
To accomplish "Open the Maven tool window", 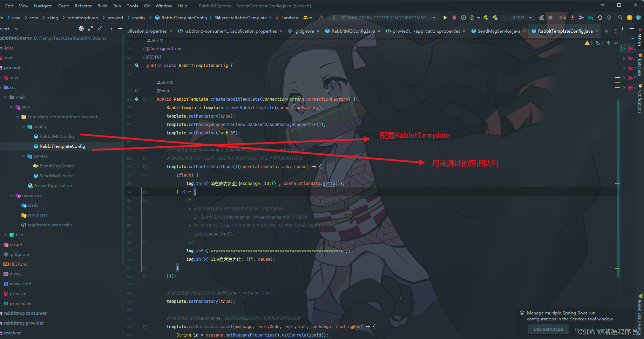I will tap(640, 37).
